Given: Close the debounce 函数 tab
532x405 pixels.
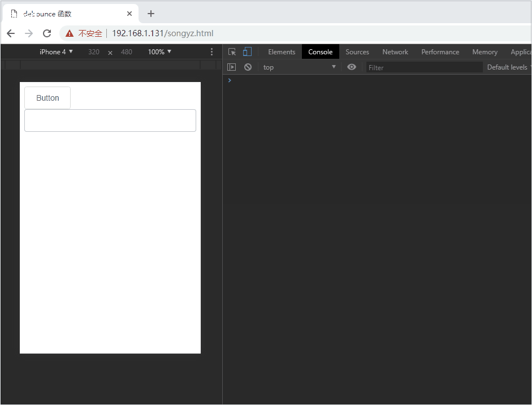Looking at the screenshot, I should point(129,14).
